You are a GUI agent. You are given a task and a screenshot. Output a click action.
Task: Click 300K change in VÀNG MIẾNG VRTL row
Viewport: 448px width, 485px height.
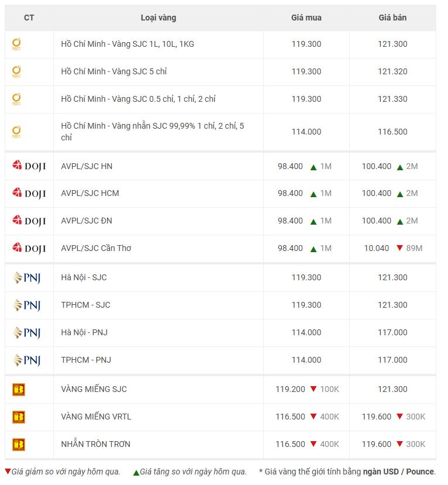pyautogui.click(x=416, y=417)
